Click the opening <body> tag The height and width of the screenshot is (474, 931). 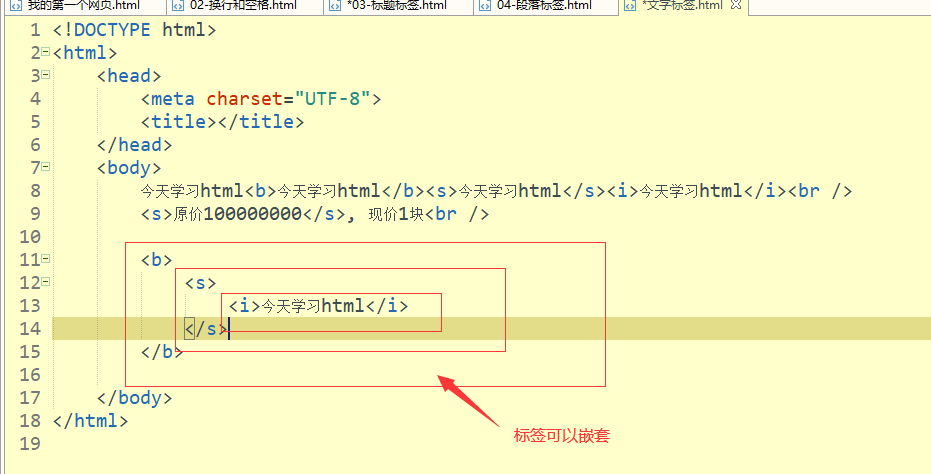pos(129,168)
